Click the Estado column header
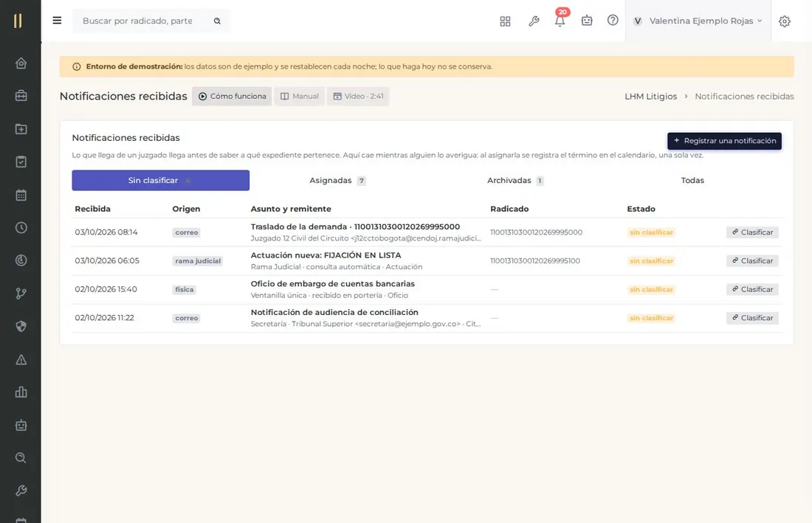 click(x=641, y=209)
